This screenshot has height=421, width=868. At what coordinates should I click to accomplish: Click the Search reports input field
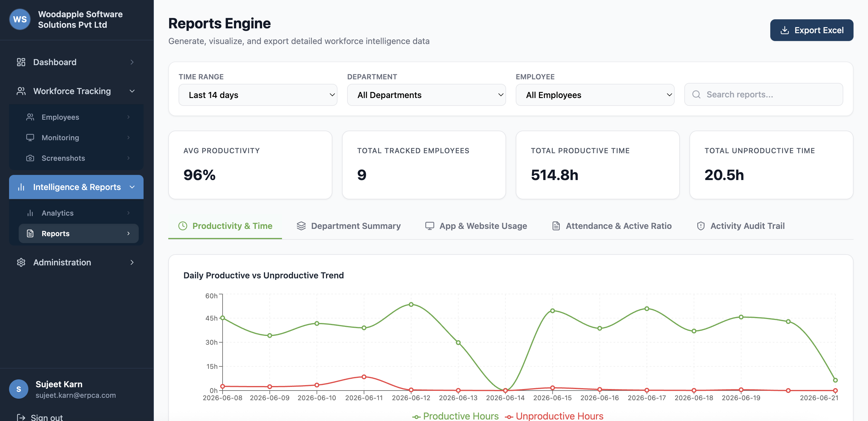(764, 94)
